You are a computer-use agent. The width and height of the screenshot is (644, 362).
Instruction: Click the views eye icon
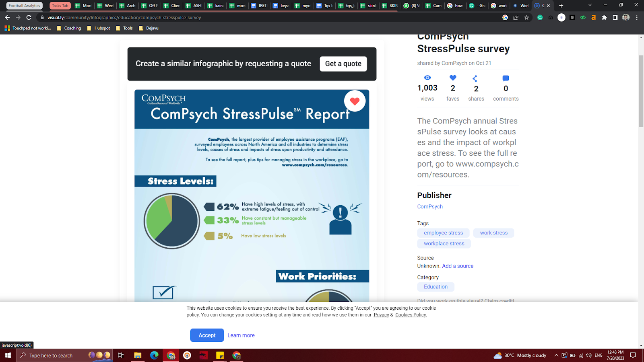pyautogui.click(x=427, y=78)
